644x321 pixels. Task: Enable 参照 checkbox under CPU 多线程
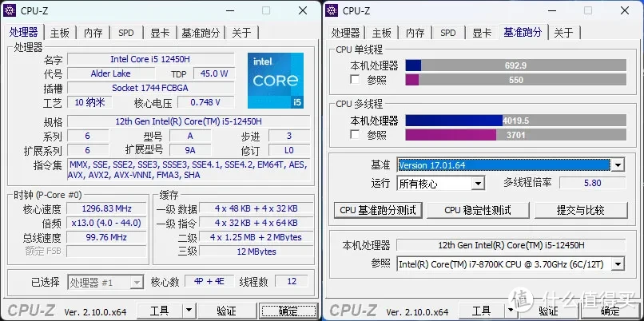point(355,134)
